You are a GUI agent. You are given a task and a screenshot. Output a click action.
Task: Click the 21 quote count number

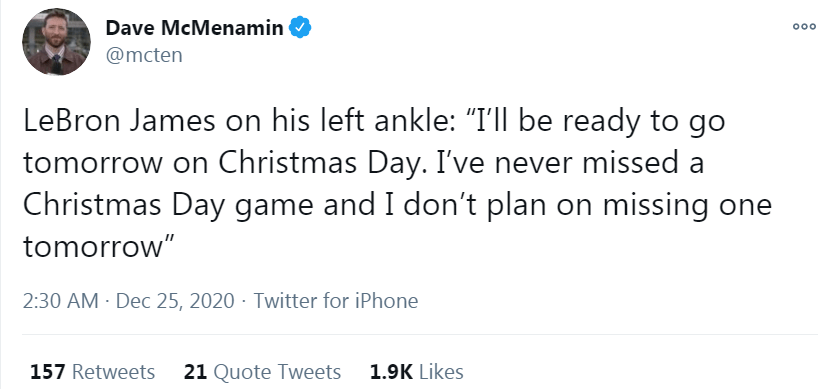point(195,372)
